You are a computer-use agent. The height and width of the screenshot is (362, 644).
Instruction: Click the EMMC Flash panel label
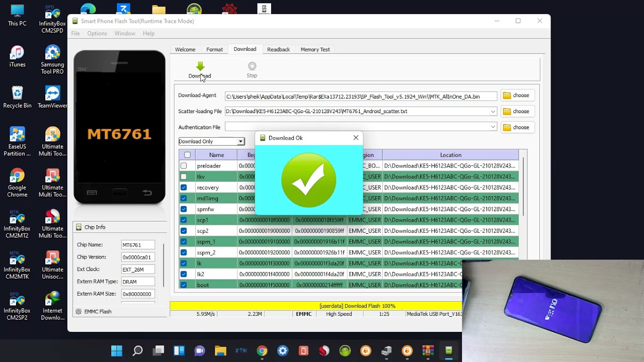point(98,312)
